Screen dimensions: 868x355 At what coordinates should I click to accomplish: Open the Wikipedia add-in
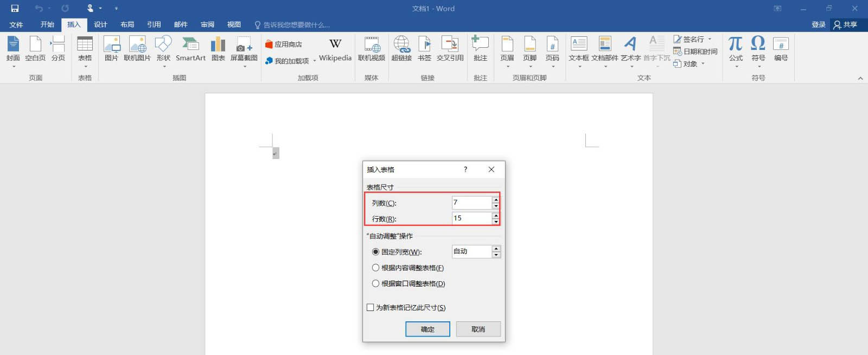pyautogui.click(x=335, y=49)
